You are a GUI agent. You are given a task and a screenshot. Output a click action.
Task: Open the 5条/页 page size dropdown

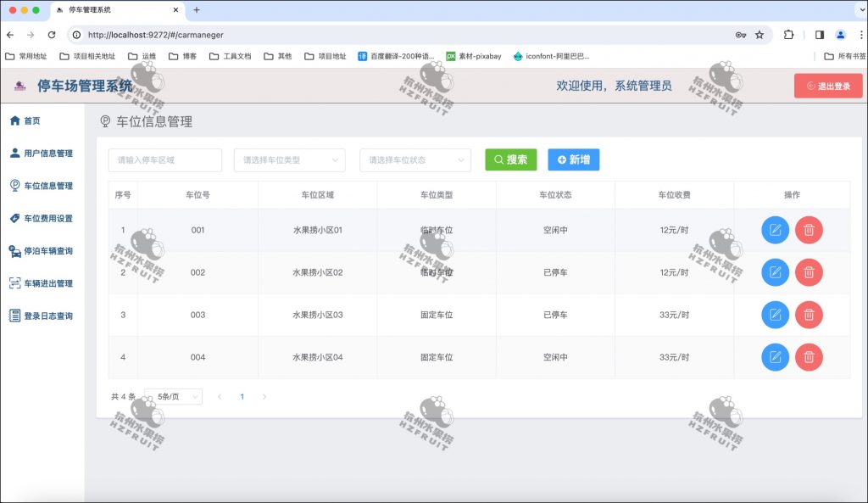[174, 396]
